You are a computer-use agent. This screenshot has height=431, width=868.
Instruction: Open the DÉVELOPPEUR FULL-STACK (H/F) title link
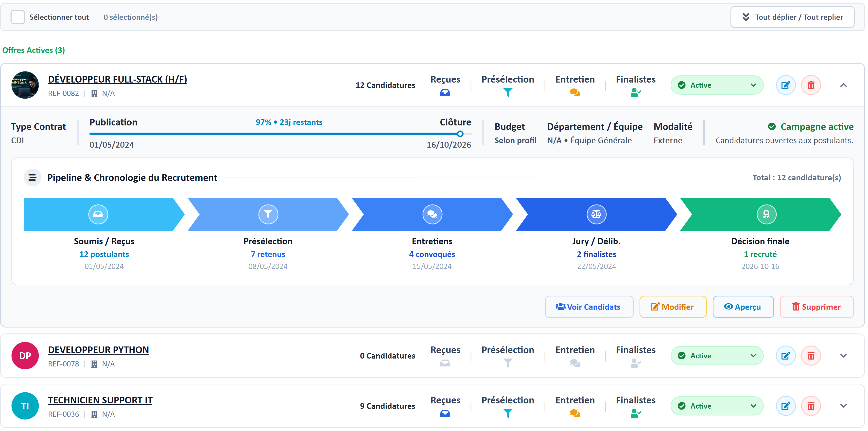[117, 79]
